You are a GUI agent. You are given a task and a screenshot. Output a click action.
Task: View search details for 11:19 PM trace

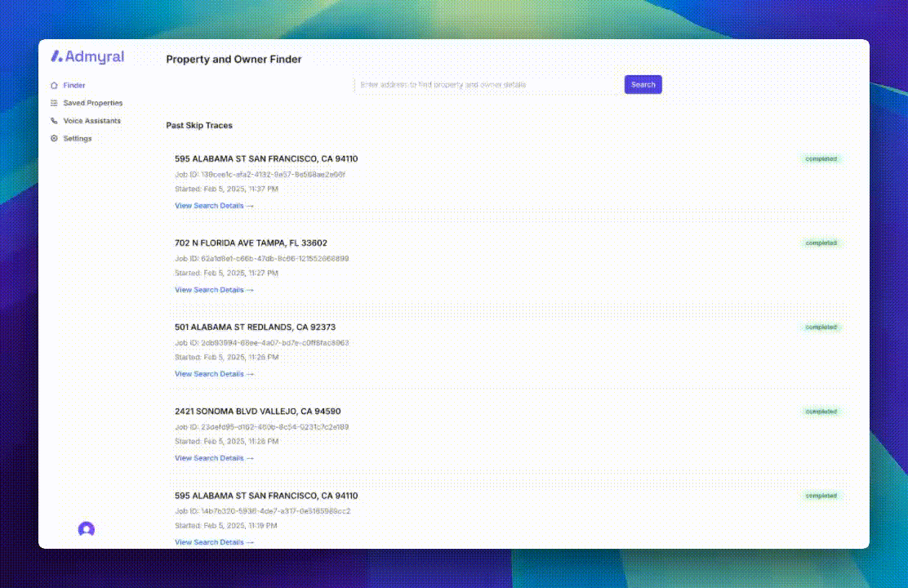[x=214, y=542]
